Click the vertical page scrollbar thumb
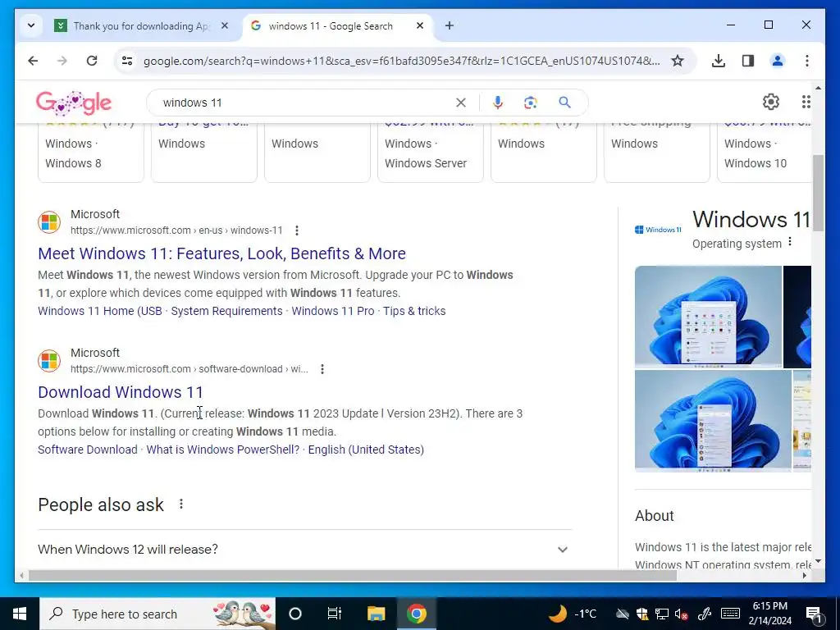This screenshot has width=840, height=630. click(x=818, y=193)
